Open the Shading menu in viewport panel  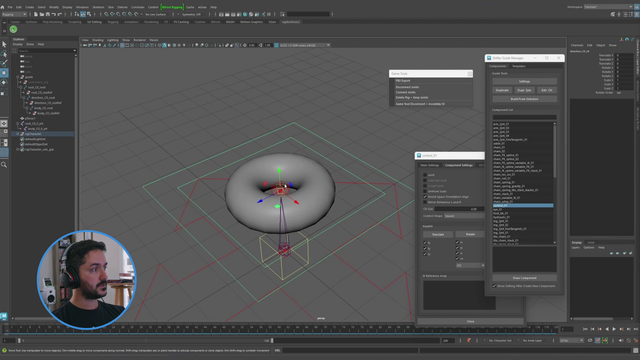(98, 40)
